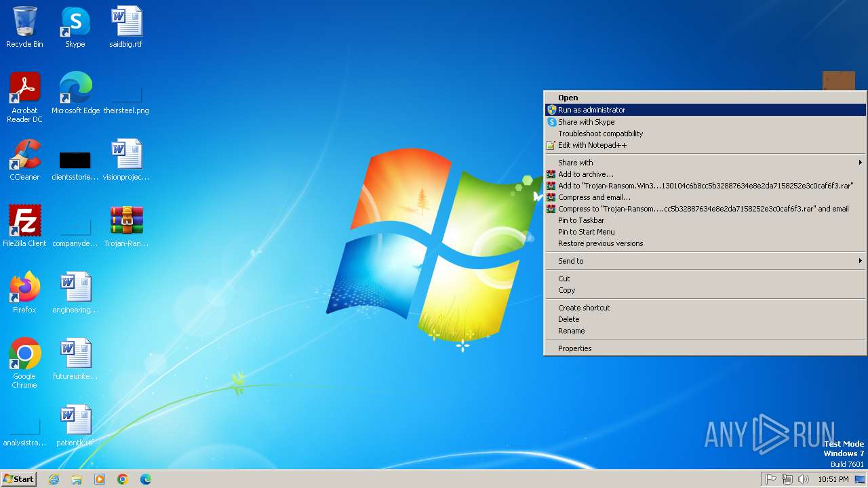Select the Trojan-Ran… WinRAR archive icon
Image resolution: width=868 pixels, height=488 pixels.
point(126,226)
